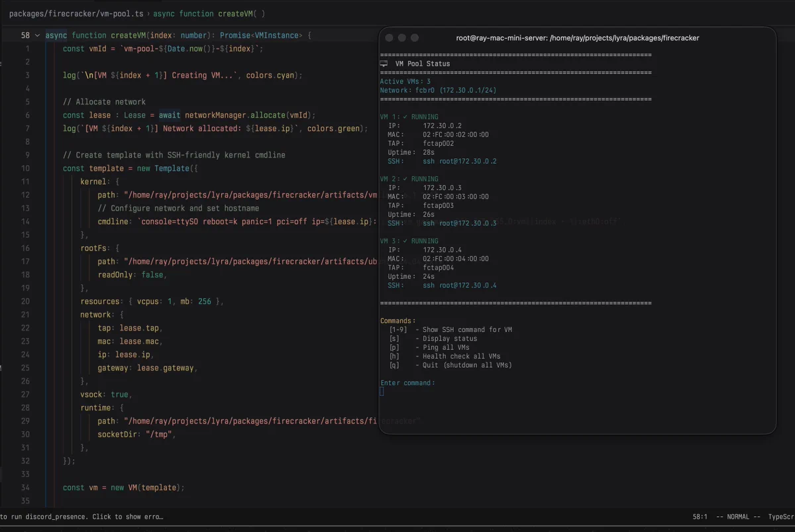Close the terminal window with the first traffic light
Screen dimensions: 795x532
pyautogui.click(x=390, y=38)
